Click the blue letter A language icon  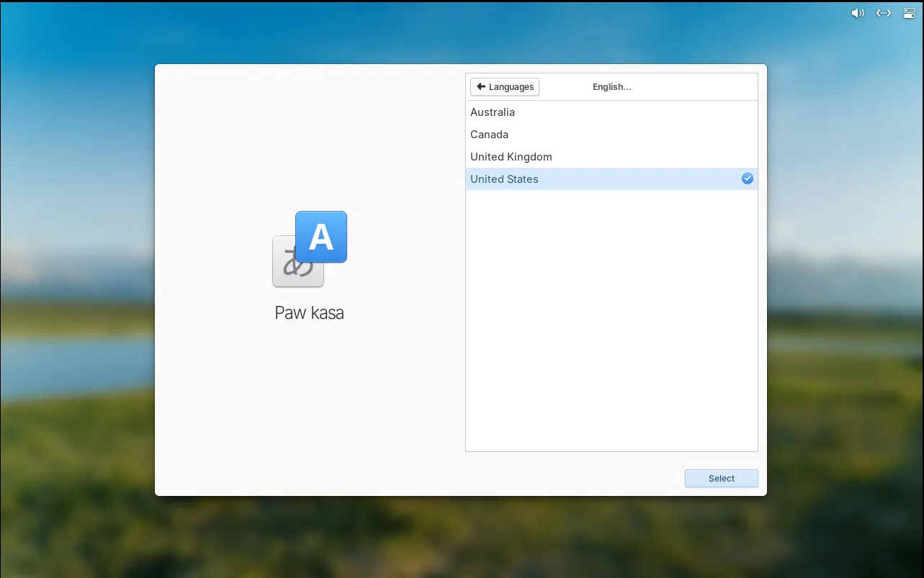point(321,236)
